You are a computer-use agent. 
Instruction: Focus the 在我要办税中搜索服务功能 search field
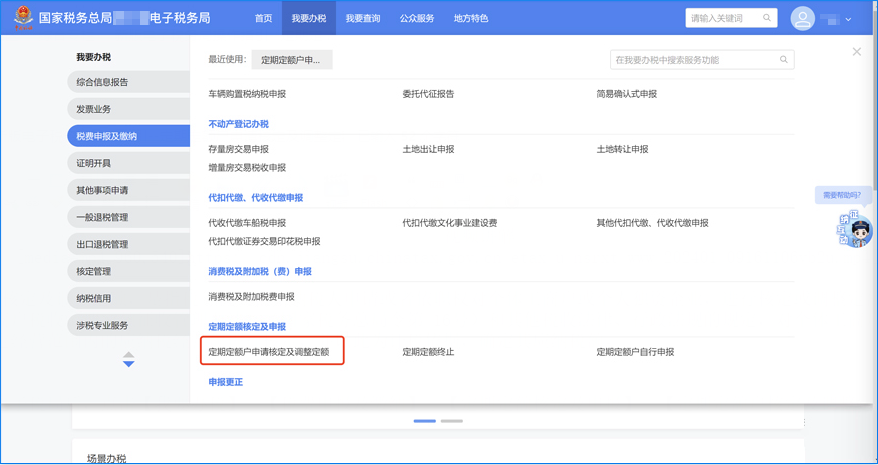coord(694,60)
